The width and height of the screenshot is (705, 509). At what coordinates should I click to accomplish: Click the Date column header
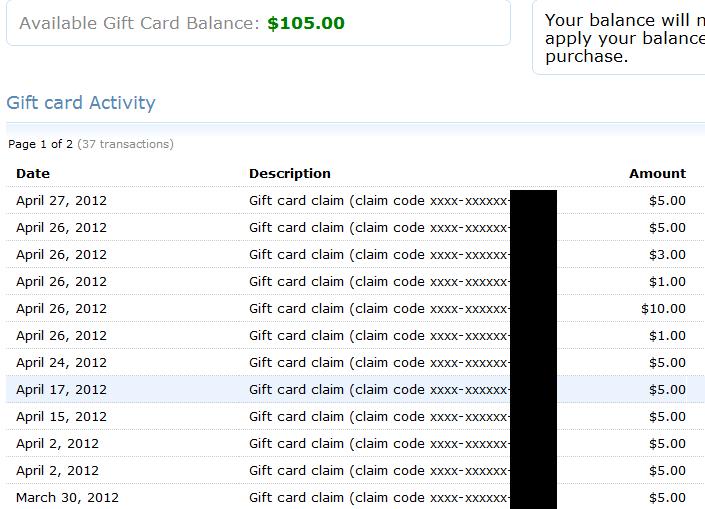[x=33, y=174]
